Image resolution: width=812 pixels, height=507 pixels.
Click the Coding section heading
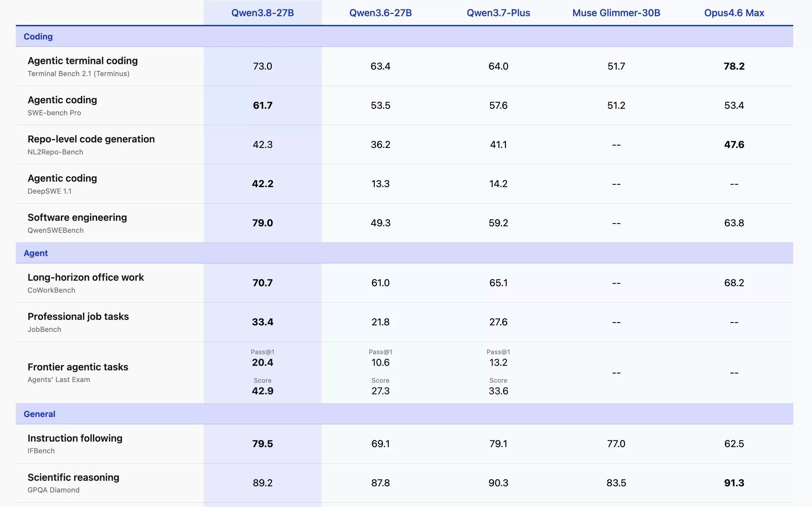[38, 36]
